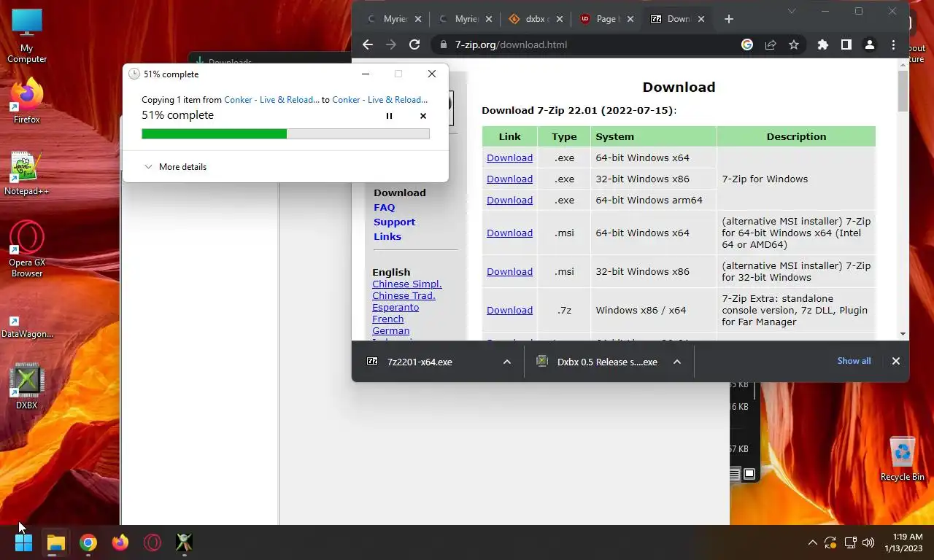Download the 64-bit Windows arm64 .exe
This screenshot has width=934, height=560.
click(x=509, y=200)
